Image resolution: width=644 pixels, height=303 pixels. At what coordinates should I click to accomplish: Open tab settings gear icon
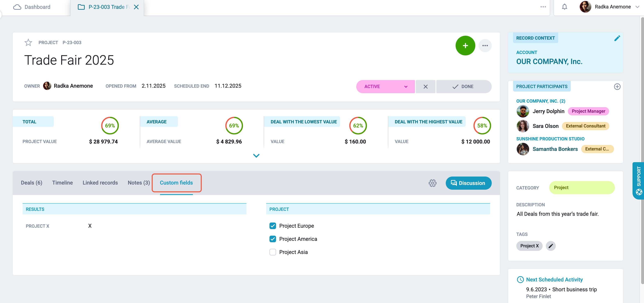point(432,183)
